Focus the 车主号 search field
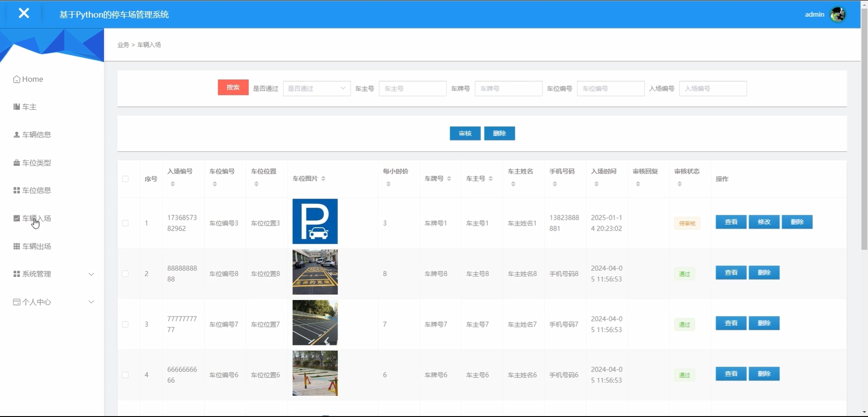Viewport: 868px width, 417px height. 413,88
